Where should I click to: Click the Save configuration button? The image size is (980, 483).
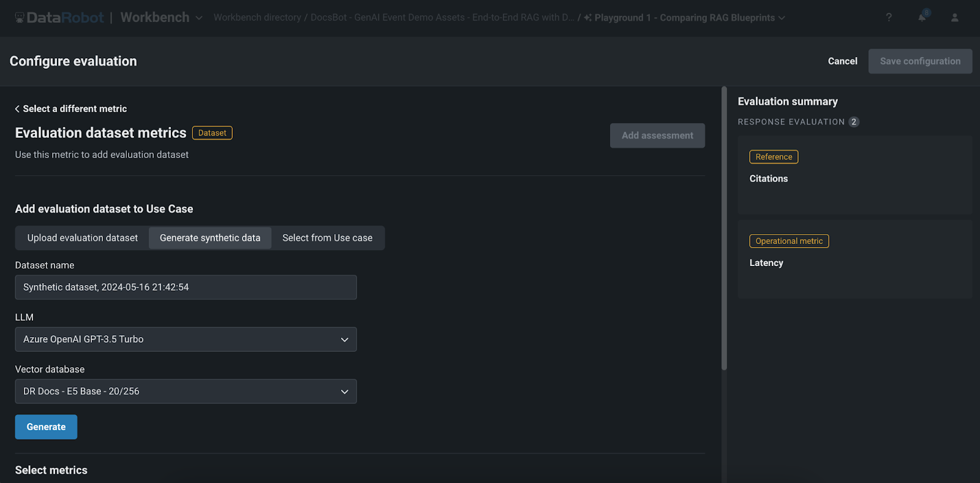(920, 61)
